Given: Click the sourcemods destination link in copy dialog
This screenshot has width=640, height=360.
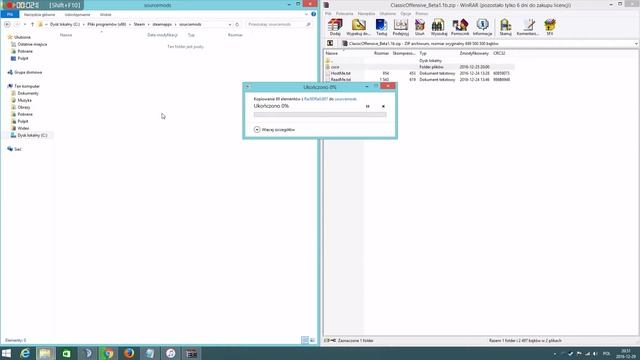Looking at the screenshot, I should tap(346, 99).
